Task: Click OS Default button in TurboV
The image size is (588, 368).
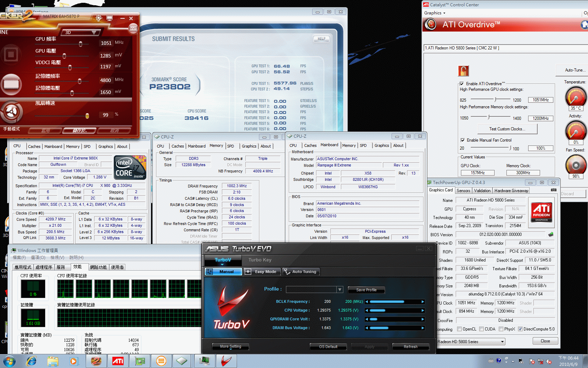Action: [328, 347]
